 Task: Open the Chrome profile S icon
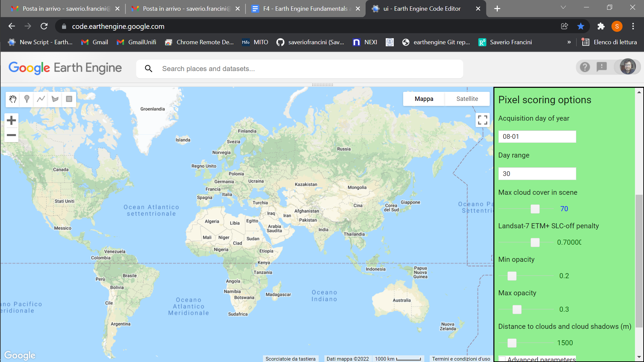pos(617,26)
